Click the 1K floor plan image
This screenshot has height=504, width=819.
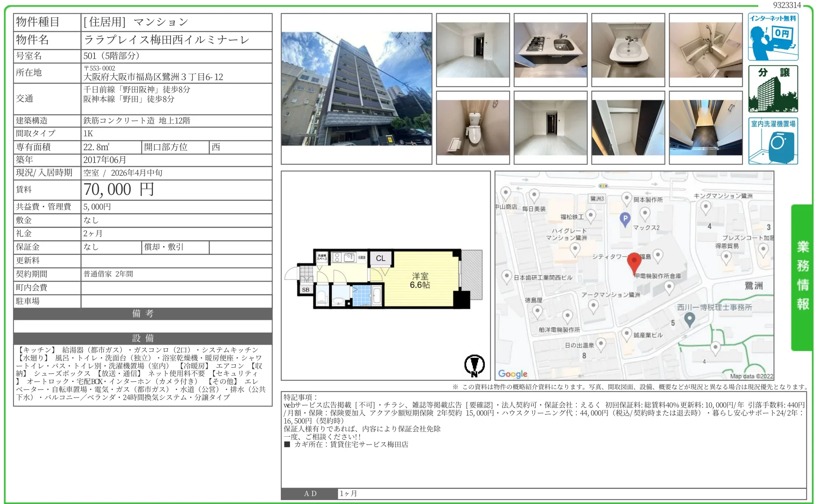(384, 279)
